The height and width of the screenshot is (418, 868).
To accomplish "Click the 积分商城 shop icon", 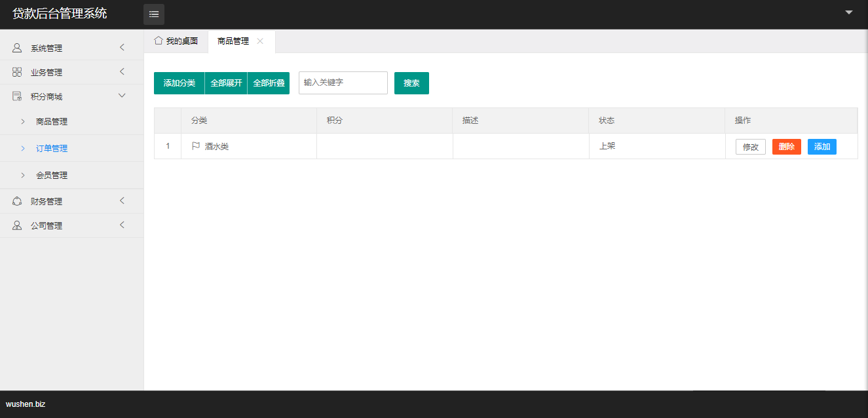I will (x=17, y=96).
